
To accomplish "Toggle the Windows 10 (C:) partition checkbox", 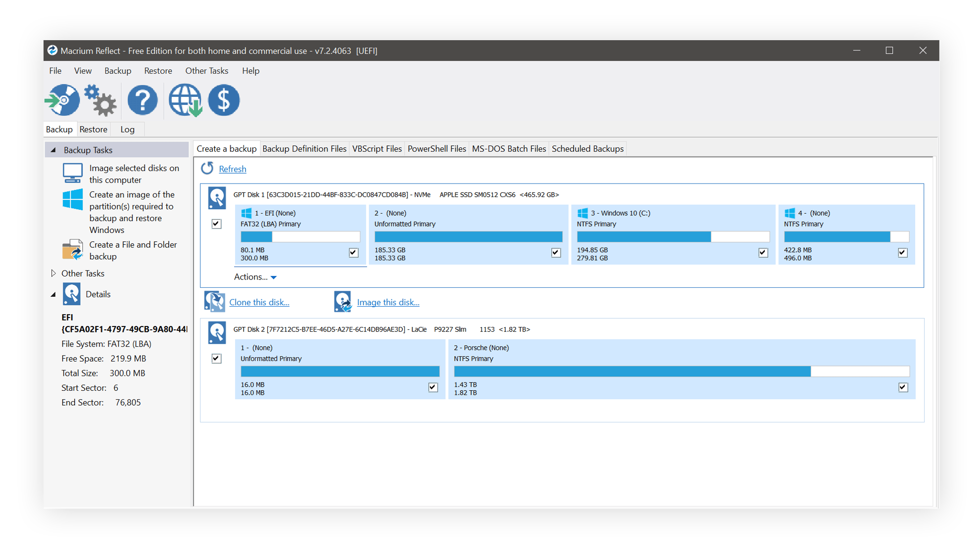I will click(x=763, y=253).
